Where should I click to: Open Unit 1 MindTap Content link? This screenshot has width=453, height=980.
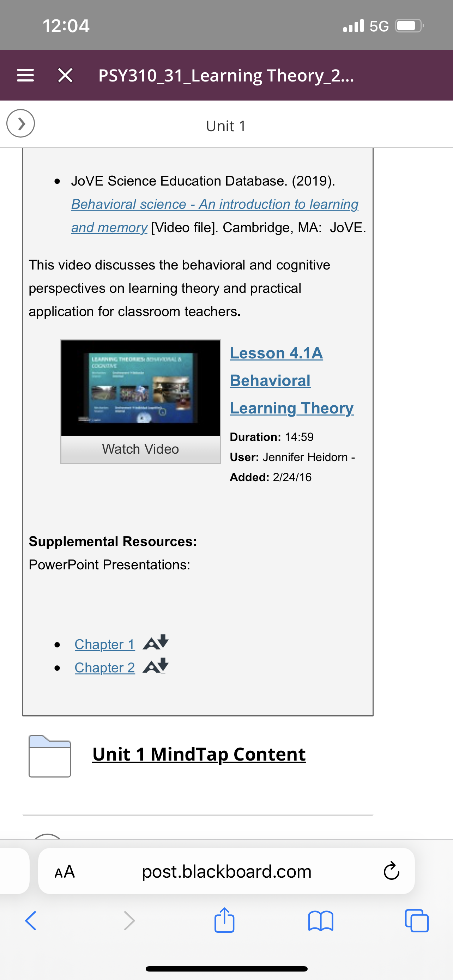pyautogui.click(x=199, y=754)
